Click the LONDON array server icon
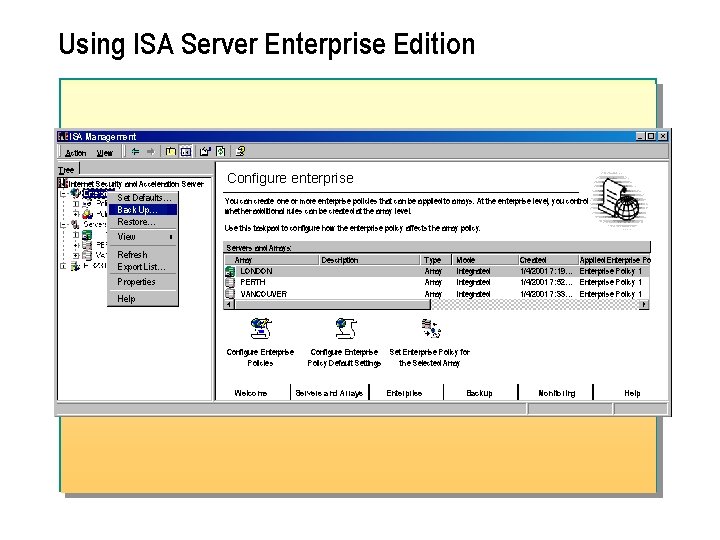This screenshot has width=720, height=540. click(x=230, y=271)
